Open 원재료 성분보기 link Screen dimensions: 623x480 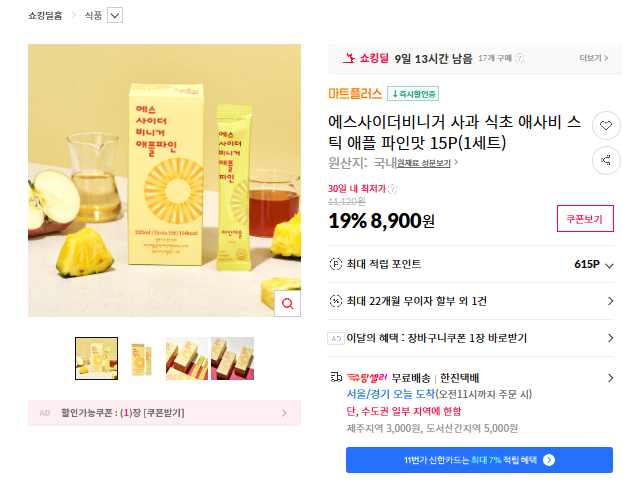coord(424,163)
